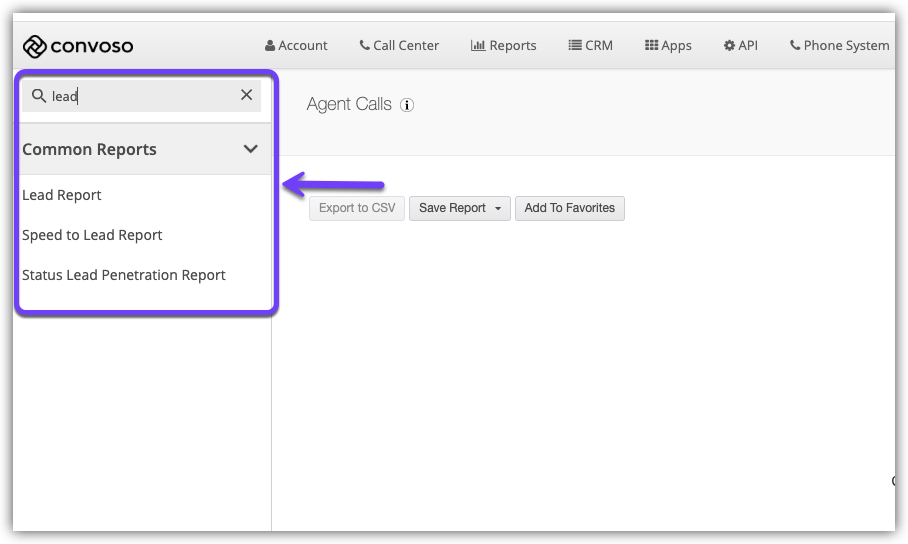This screenshot has height=544, width=908.
Task: Click the Export to CSV button
Action: click(357, 208)
